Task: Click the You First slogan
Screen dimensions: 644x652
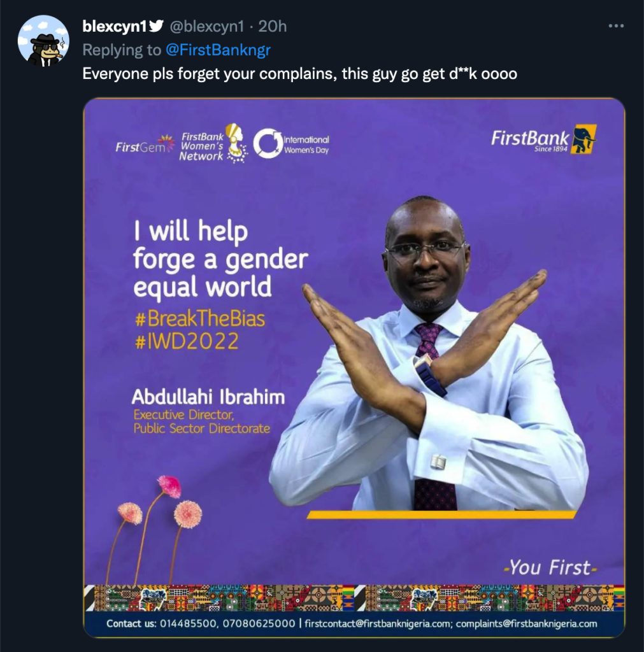Action: click(x=550, y=567)
